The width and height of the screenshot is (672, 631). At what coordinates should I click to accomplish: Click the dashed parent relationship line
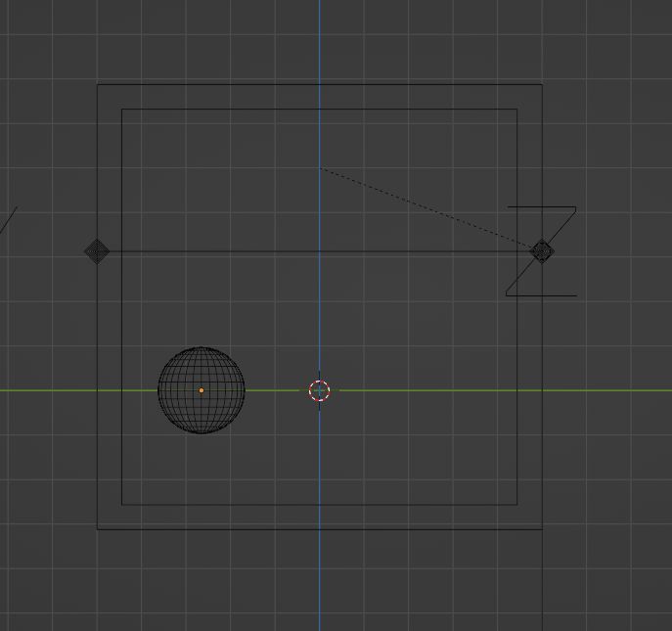pos(426,207)
